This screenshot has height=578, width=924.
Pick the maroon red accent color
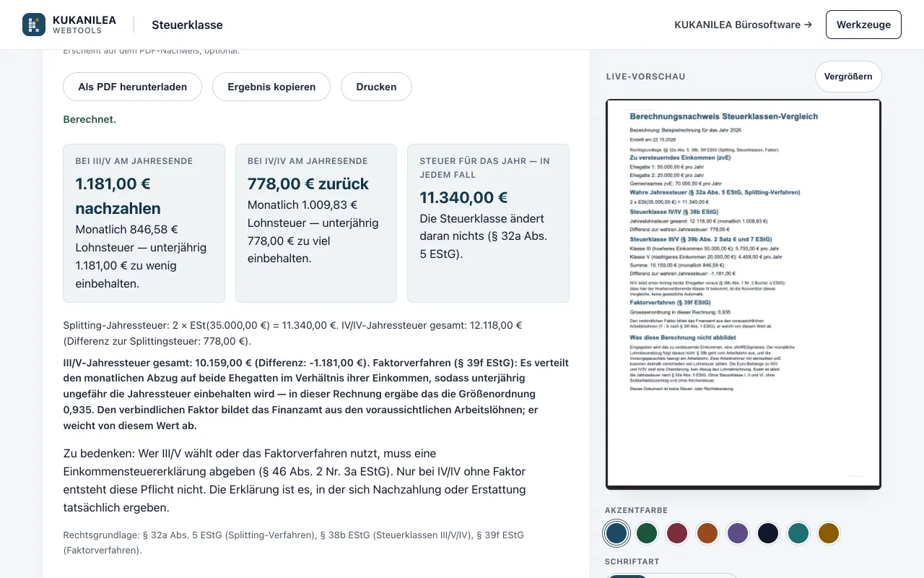[677, 533]
